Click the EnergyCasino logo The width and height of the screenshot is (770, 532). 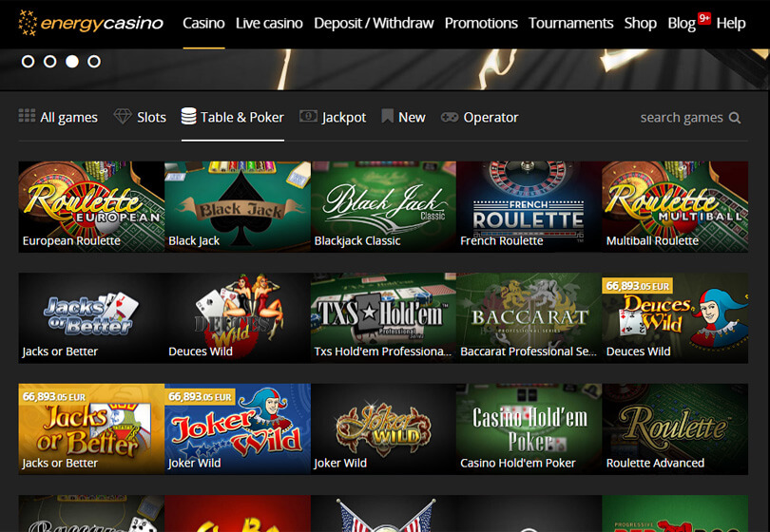coord(91,23)
